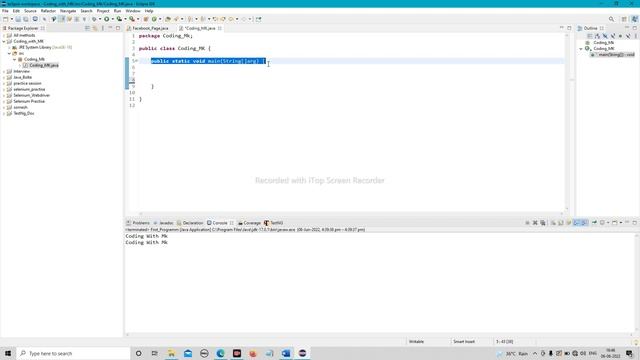Viewport: 640px width, 360px height.
Task: Click the Edge icon in taskbar
Action: (x=220, y=353)
